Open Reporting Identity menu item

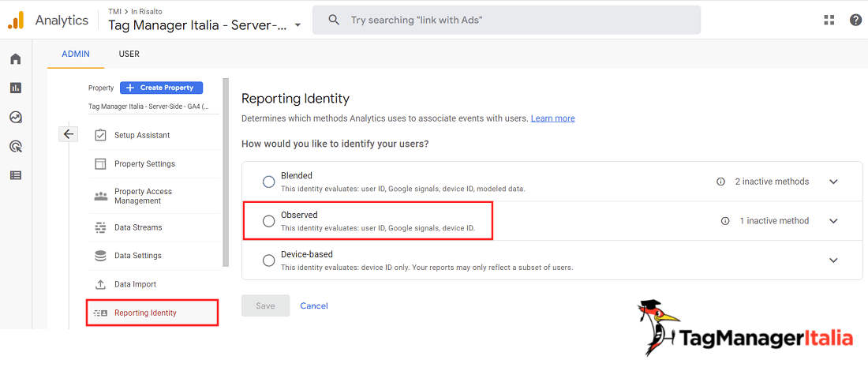pos(153,313)
